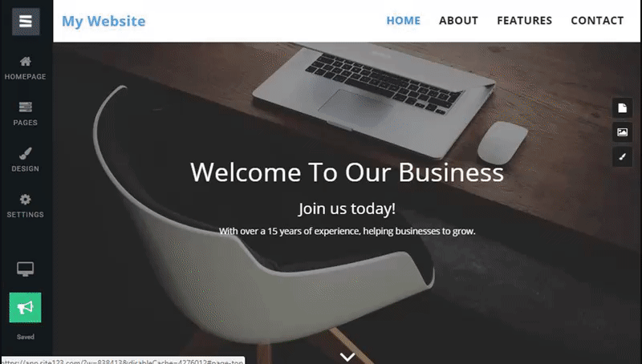Image resolution: width=642 pixels, height=364 pixels.
Task: Select the Join us today! subtitle text
Action: point(347,208)
